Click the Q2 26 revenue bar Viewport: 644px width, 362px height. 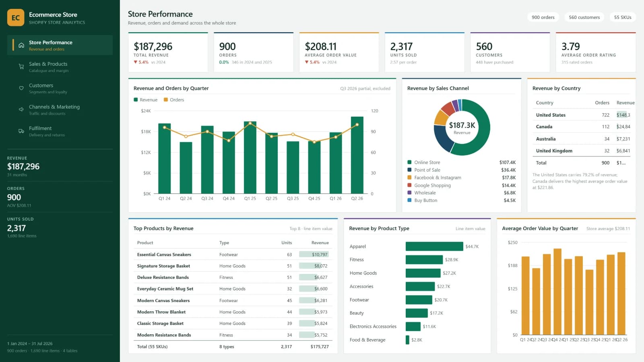tap(357, 155)
